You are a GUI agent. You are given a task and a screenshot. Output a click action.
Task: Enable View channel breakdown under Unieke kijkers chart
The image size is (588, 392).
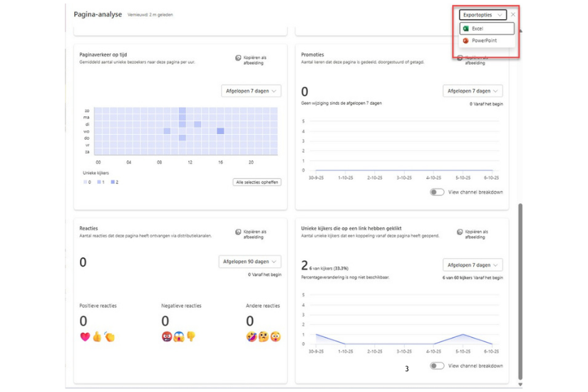coord(437,366)
